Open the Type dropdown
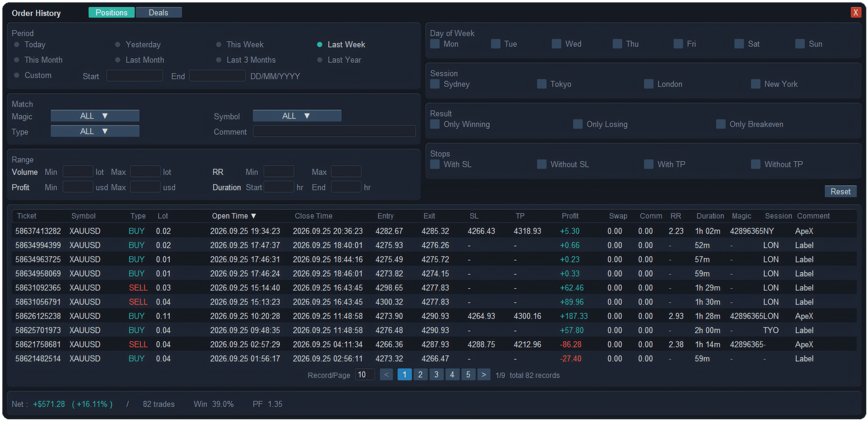The image size is (868, 421). pos(95,131)
